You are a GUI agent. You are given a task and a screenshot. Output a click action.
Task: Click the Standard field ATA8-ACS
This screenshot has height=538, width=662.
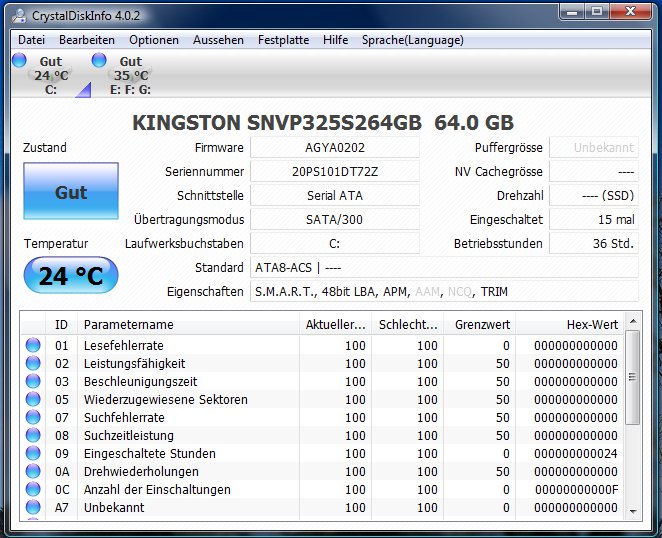[x=444, y=268]
